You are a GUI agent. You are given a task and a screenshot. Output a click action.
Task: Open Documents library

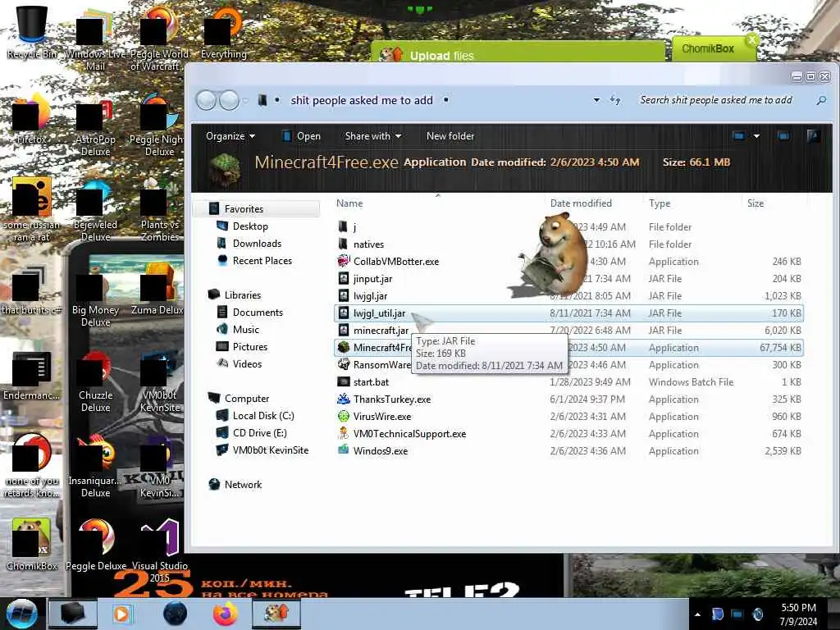pyautogui.click(x=258, y=313)
